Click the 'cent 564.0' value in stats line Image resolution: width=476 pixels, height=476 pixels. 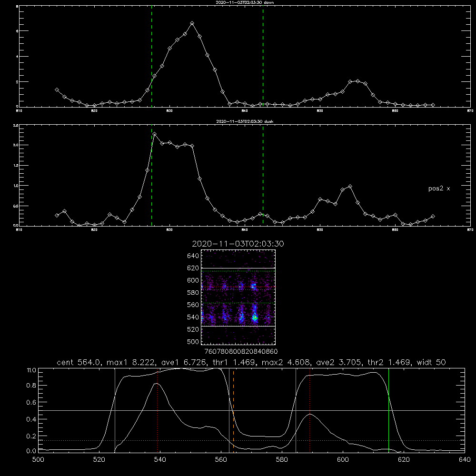79,362
